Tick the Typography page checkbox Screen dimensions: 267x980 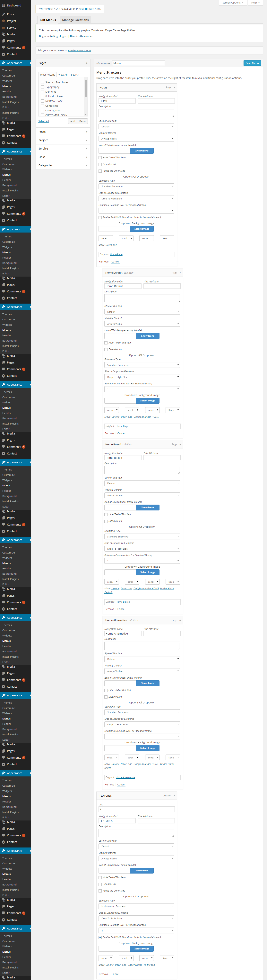click(x=42, y=87)
